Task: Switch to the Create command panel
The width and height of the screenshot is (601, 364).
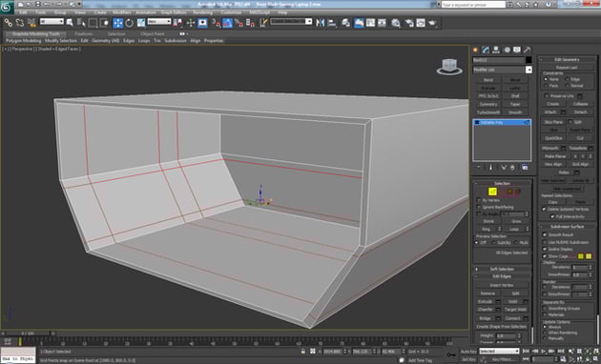Action: [x=476, y=50]
